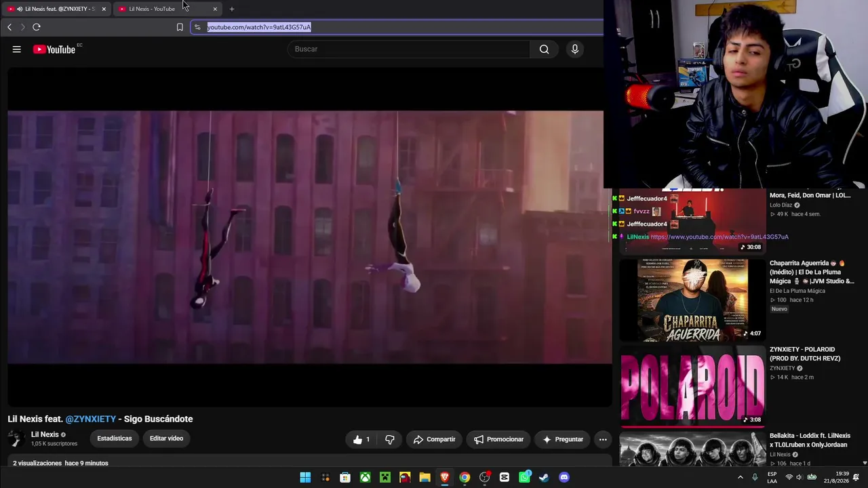The height and width of the screenshot is (488, 868).
Task: Open Steam from the taskbar
Action: 544,477
